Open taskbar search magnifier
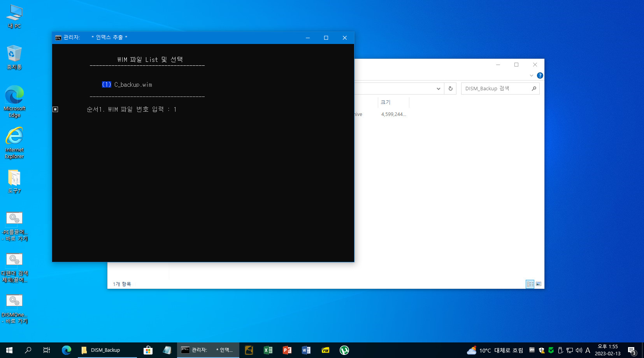The height and width of the screenshot is (358, 644). point(28,350)
